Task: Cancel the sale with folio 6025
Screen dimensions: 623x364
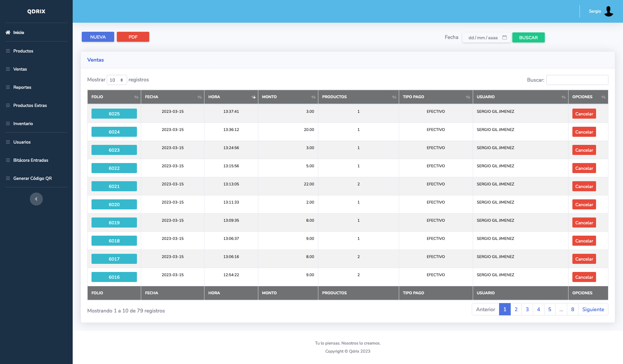Action: [x=584, y=114]
